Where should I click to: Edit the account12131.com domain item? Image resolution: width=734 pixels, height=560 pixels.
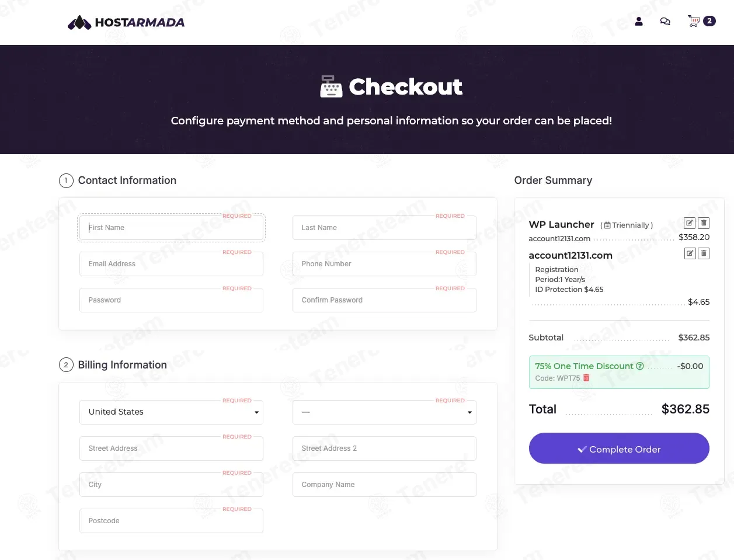(x=690, y=253)
